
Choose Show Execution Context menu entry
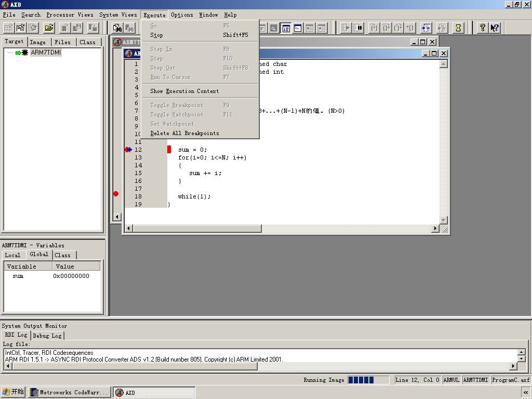[x=200, y=91]
